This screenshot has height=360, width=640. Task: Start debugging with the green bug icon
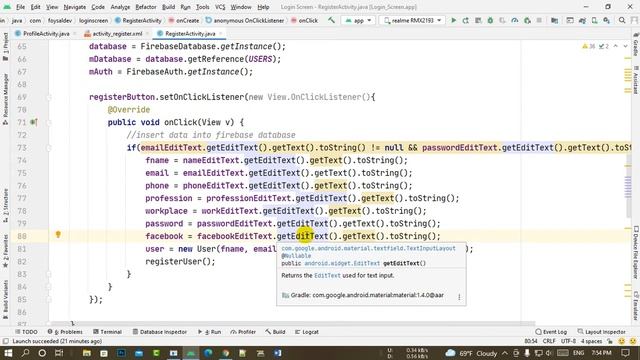click(x=490, y=20)
